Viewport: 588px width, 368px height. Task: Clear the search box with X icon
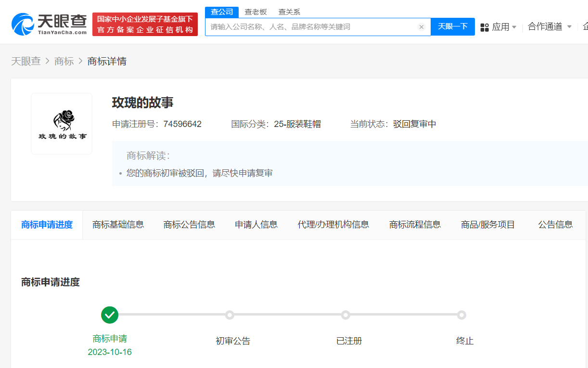pyautogui.click(x=422, y=27)
